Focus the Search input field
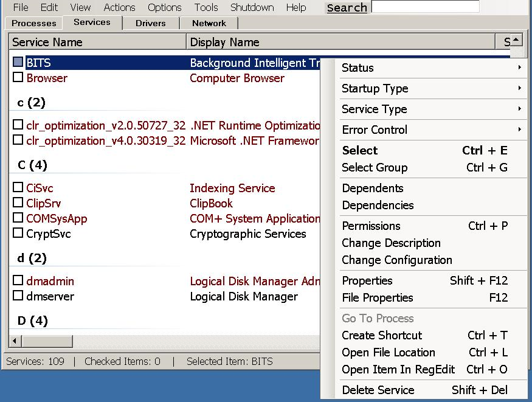Screen dimensions: 532x402 (426, 7)
